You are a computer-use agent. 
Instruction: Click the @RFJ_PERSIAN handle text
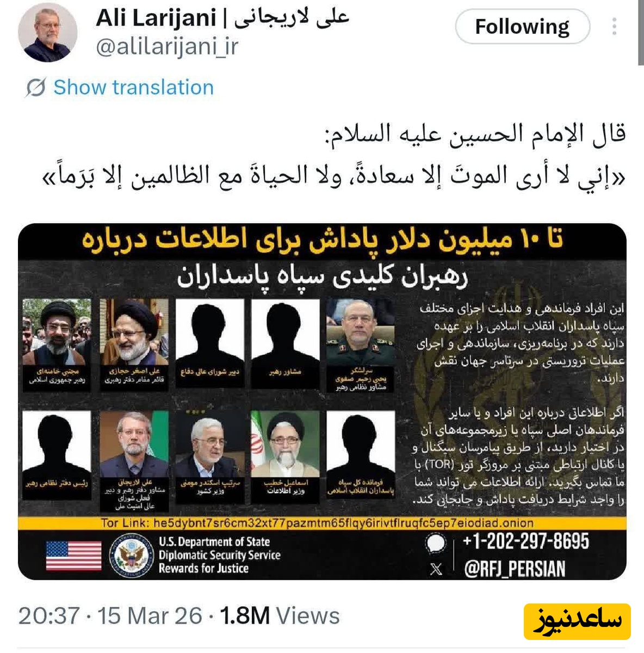tap(515, 569)
